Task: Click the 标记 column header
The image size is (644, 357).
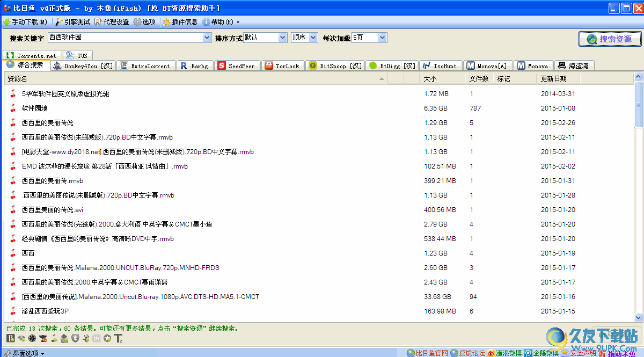Action: click(x=515, y=79)
